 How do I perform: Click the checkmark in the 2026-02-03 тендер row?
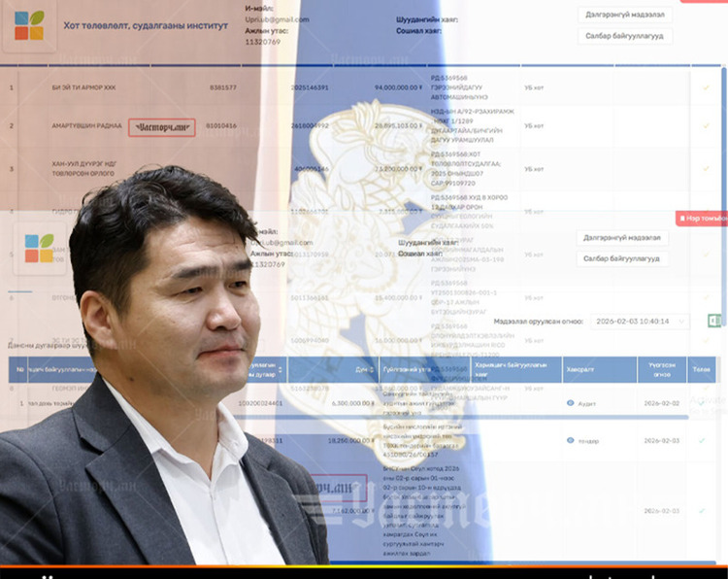701,440
